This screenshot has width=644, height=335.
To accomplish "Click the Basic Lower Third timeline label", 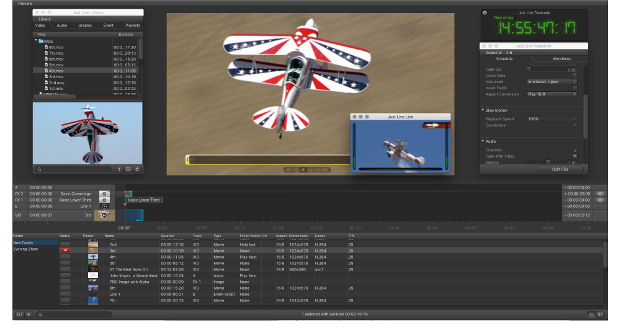I will [x=144, y=200].
